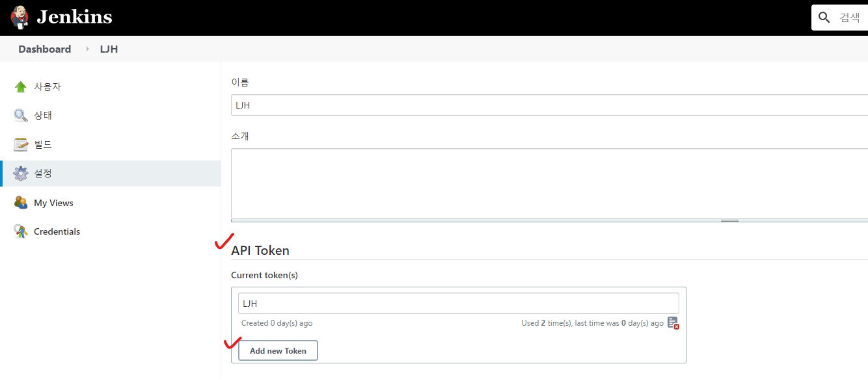This screenshot has height=379, width=868.
Task: Open Credentials from the sidebar
Action: tap(57, 231)
